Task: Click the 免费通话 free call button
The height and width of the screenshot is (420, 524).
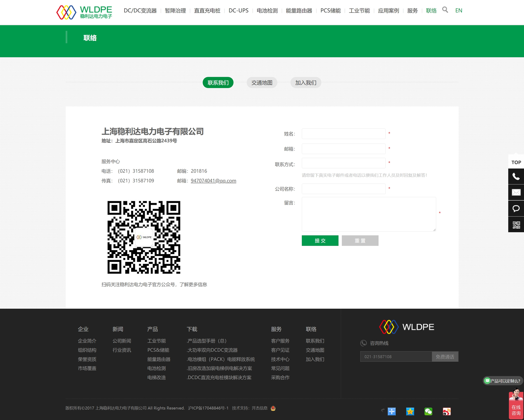Action: point(445,357)
